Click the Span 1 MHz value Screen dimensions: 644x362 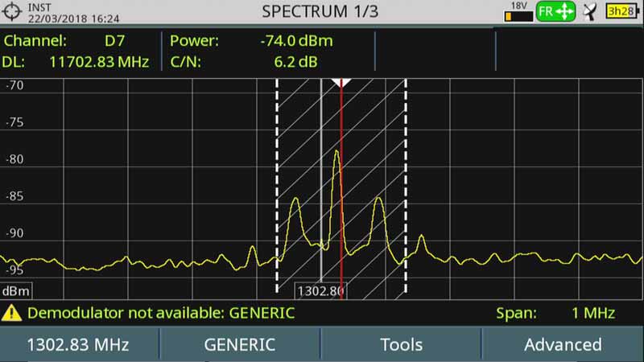(593, 313)
